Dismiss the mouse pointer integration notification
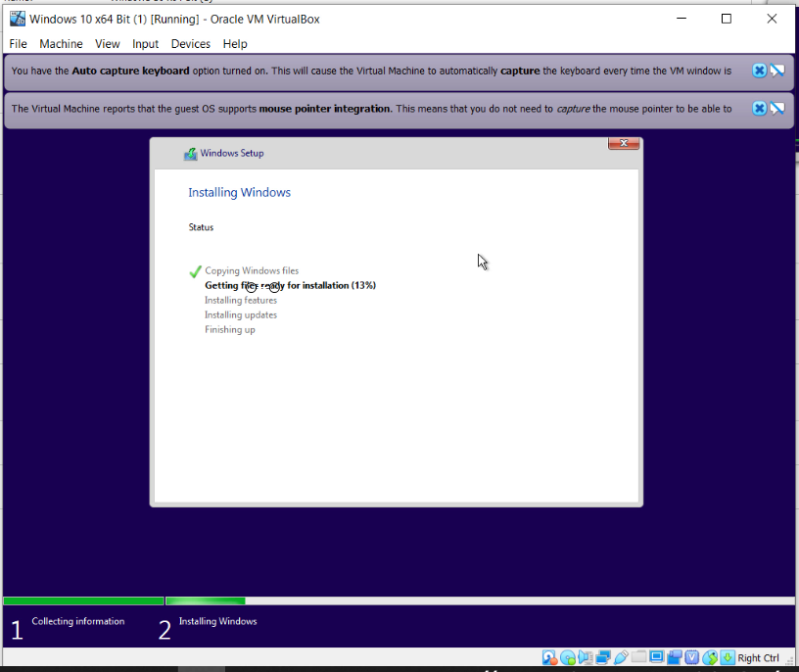 759,108
